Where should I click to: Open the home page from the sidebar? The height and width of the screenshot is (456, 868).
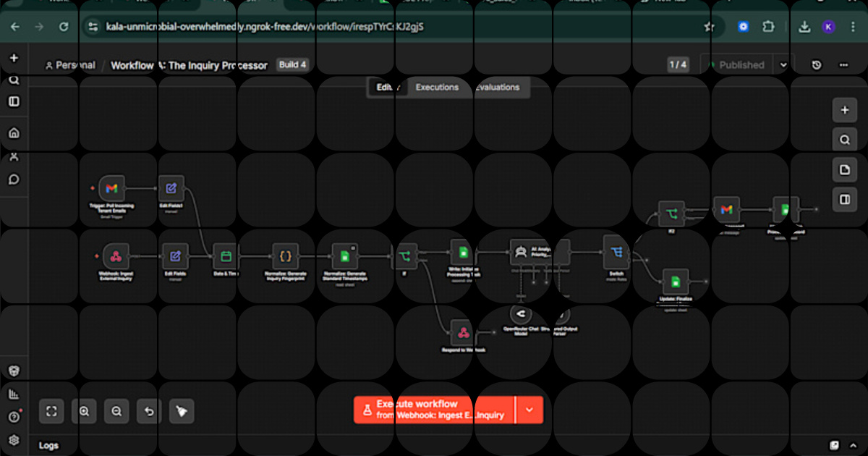click(x=14, y=133)
